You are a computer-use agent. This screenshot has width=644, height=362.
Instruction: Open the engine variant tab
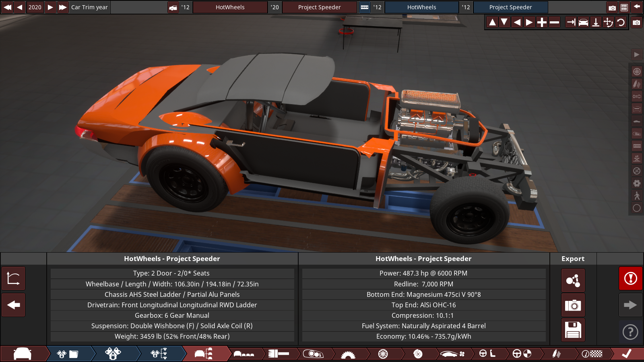(x=113, y=354)
